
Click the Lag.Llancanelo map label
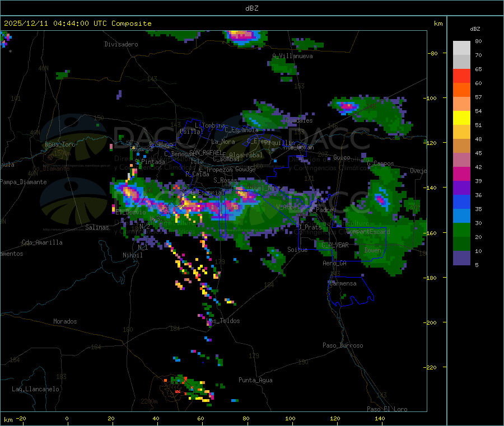point(35,389)
